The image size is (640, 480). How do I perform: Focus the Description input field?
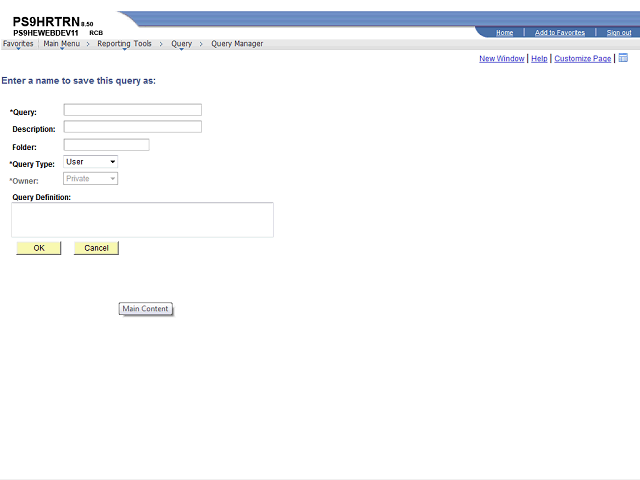click(133, 127)
